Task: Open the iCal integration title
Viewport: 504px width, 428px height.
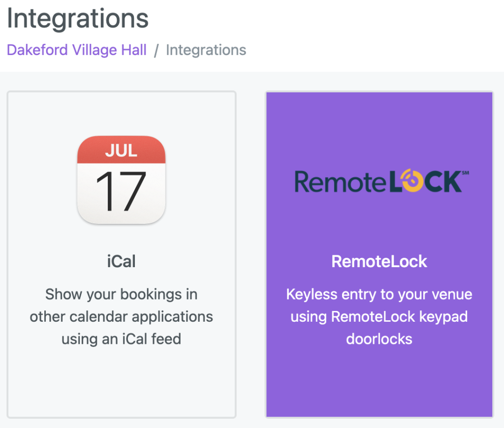Action: pyautogui.click(x=121, y=261)
